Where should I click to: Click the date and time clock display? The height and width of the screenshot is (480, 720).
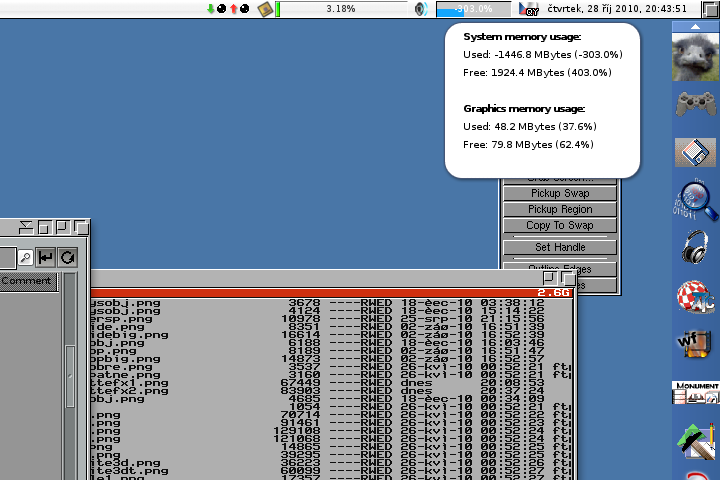[x=616, y=9]
